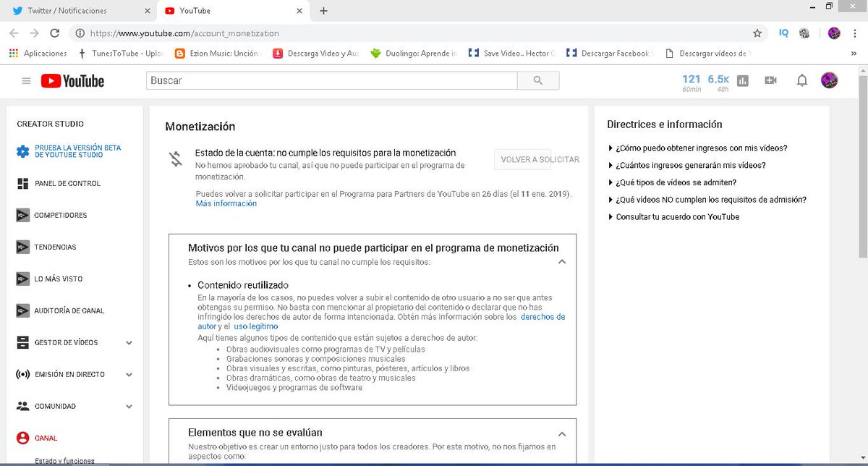Open the notifications bell
This screenshot has height=466, width=868.
pyautogui.click(x=801, y=81)
